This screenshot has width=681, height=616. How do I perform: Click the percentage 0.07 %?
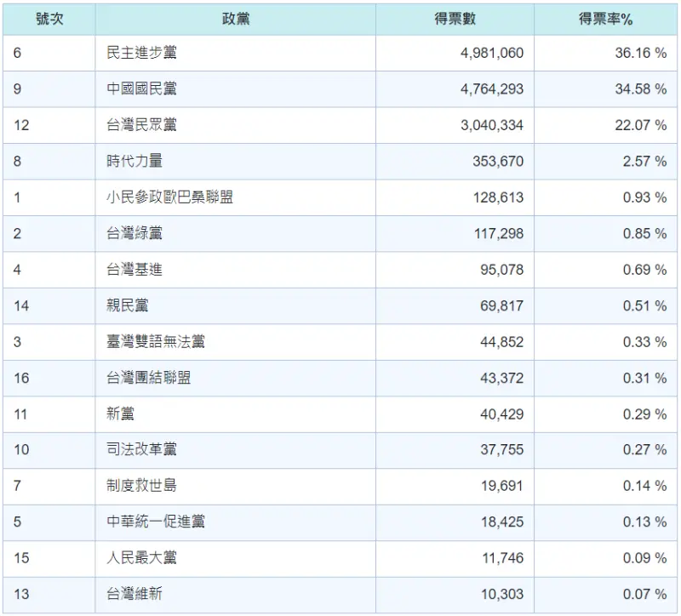(645, 594)
